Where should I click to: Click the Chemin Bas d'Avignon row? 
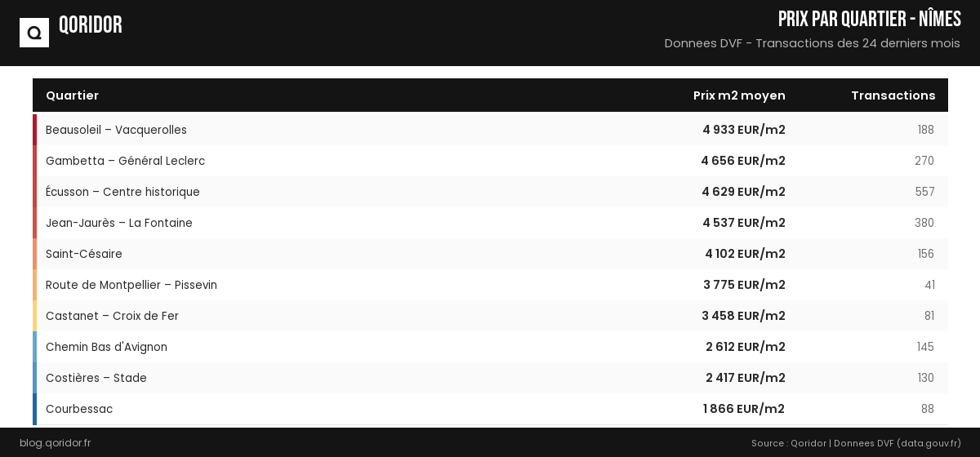[x=490, y=347]
